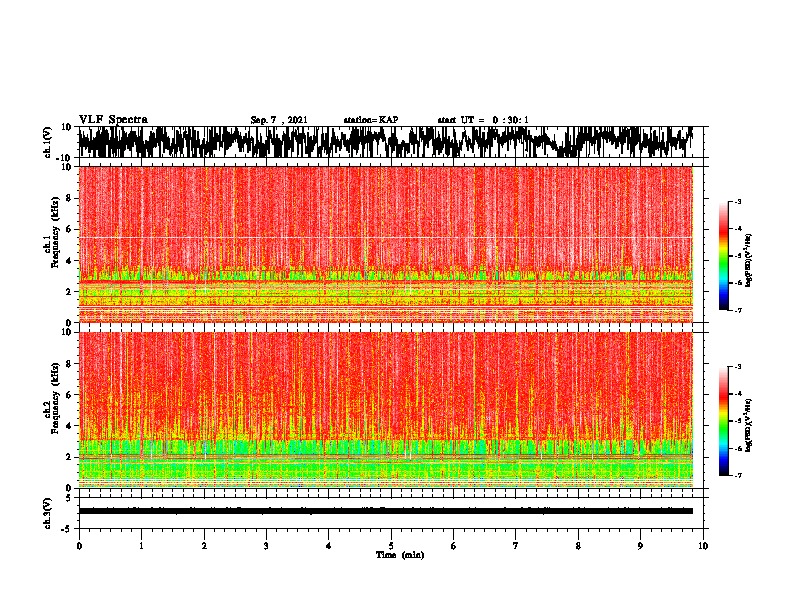This screenshot has width=792, height=612.
Task: Click the "VLF Spectra" title text
Action: (x=113, y=120)
